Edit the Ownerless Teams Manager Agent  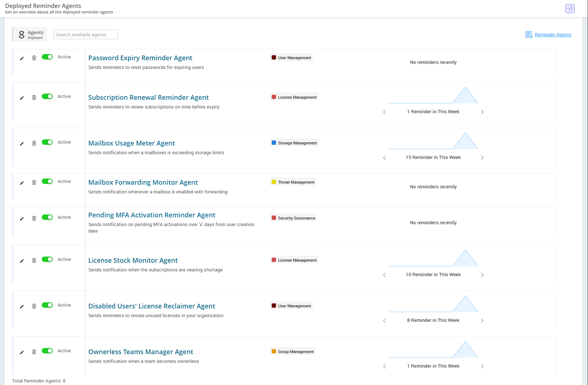[x=22, y=352]
